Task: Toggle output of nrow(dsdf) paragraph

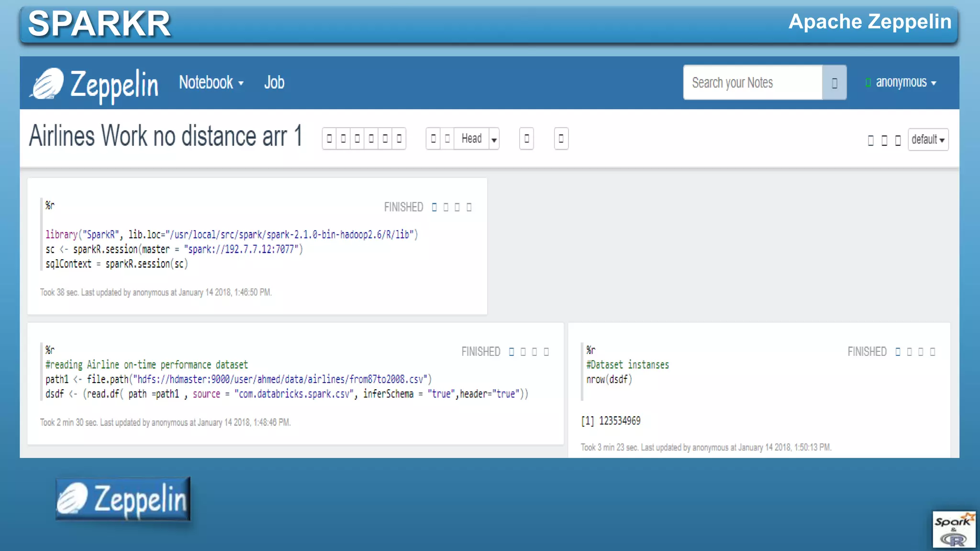Action: pyautogui.click(x=921, y=352)
